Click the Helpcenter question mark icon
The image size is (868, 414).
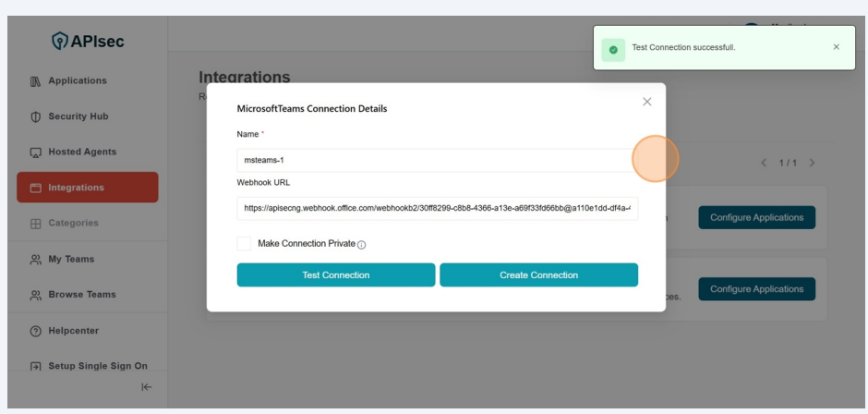point(36,331)
